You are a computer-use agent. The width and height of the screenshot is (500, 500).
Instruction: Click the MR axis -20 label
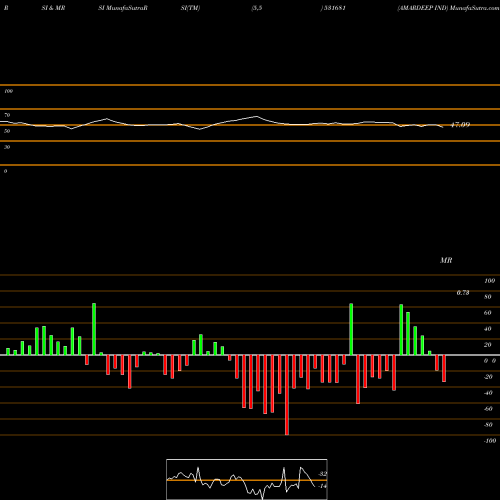pyautogui.click(x=488, y=377)
